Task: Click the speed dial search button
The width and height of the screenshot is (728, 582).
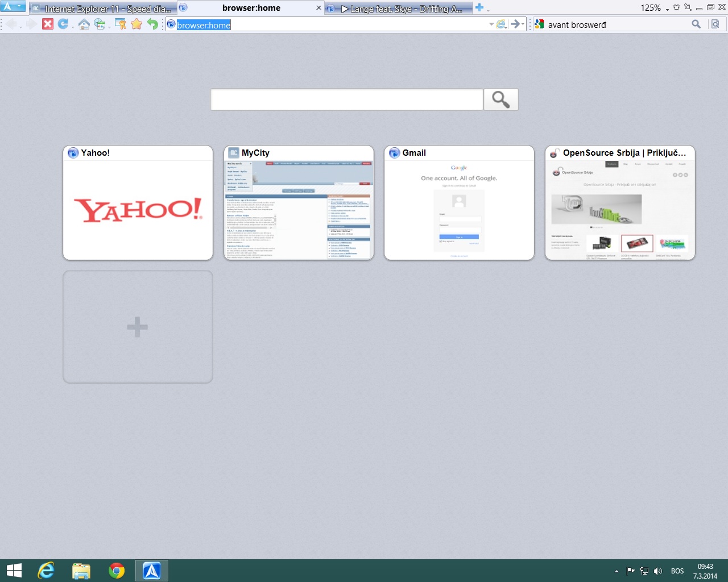Action: [x=500, y=99]
